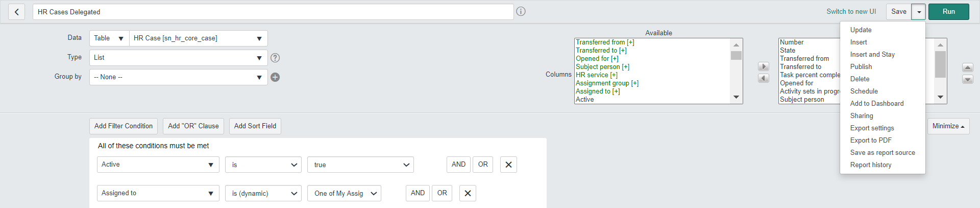This screenshot has height=208, width=980.
Task: Delete the Assigned to condition row
Action: point(468,193)
